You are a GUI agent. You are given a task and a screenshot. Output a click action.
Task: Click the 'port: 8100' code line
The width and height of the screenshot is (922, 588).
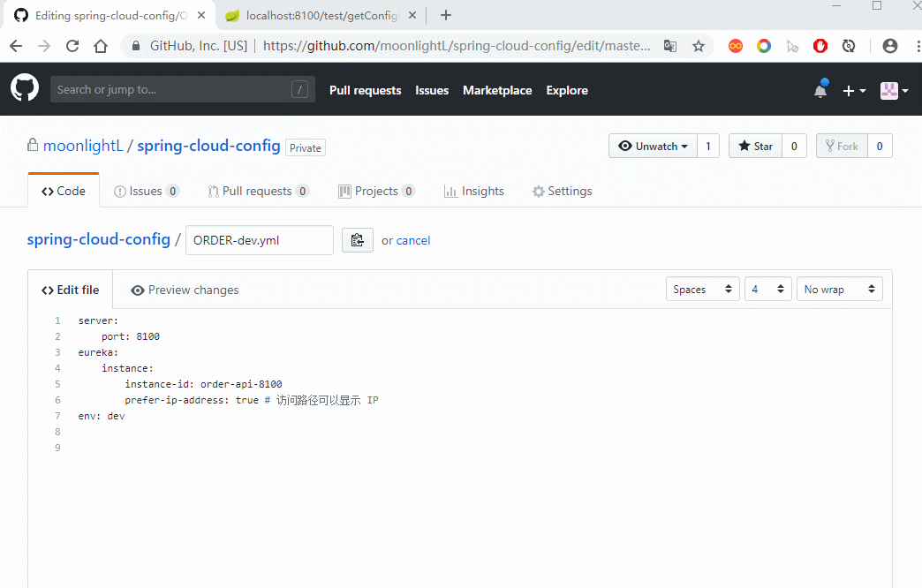tap(130, 336)
